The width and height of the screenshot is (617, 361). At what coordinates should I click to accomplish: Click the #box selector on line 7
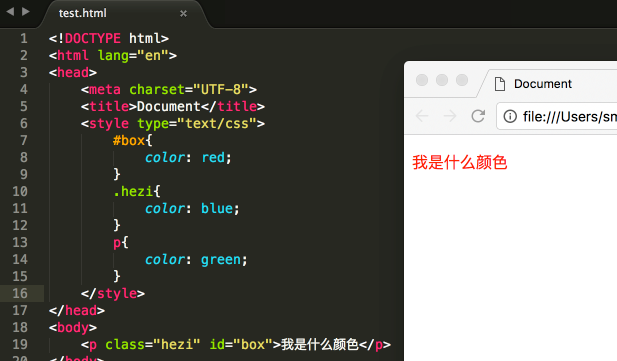pyautogui.click(x=129, y=141)
